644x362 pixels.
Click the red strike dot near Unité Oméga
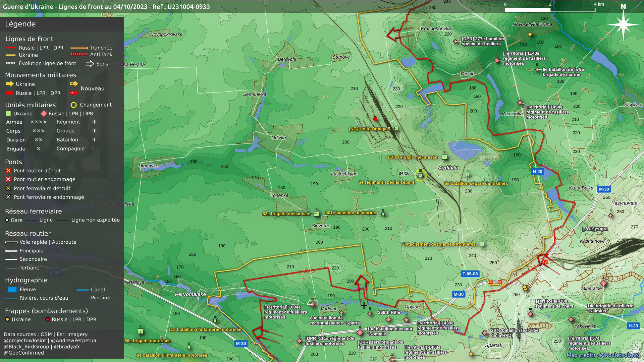point(375,119)
